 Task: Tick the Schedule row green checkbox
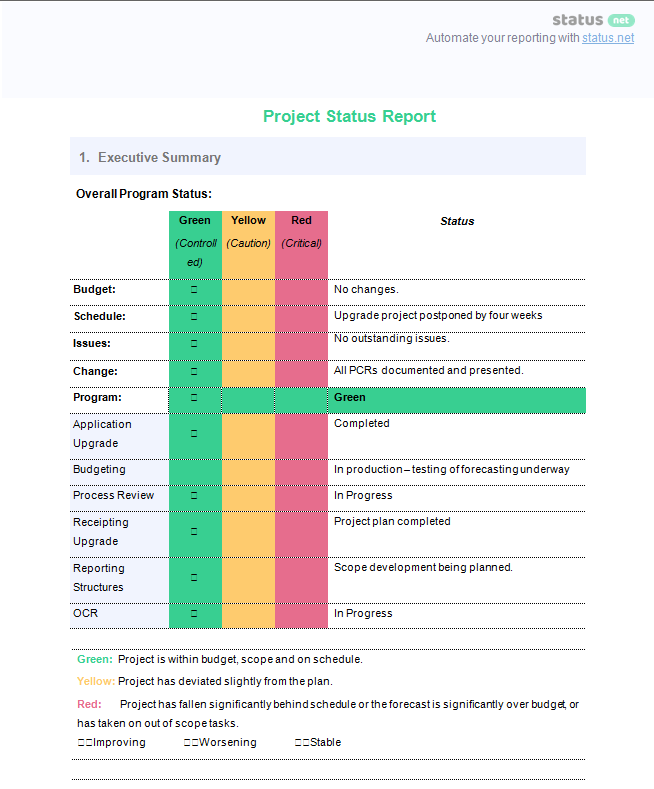194,317
